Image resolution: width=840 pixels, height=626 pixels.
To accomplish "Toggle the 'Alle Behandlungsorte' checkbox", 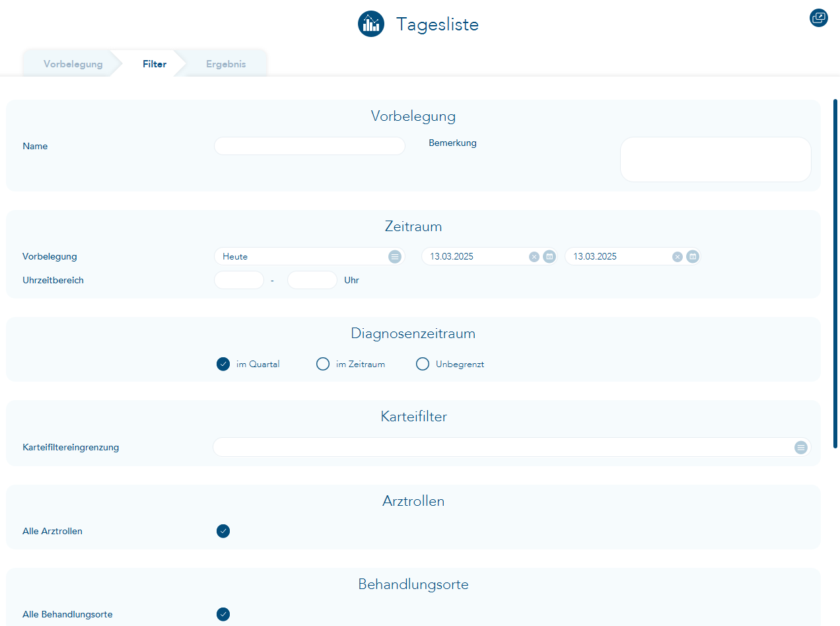I will (x=223, y=614).
